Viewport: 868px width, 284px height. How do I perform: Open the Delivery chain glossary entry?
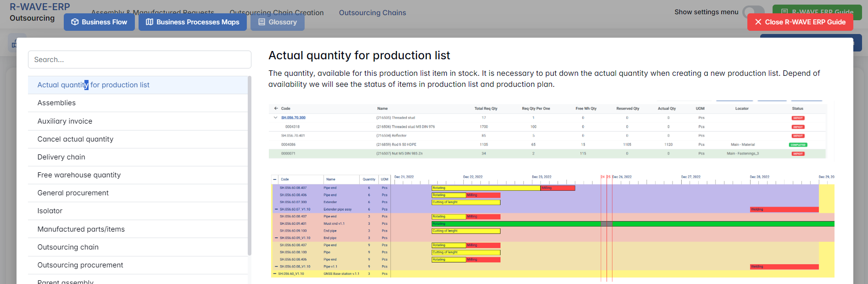(x=61, y=157)
